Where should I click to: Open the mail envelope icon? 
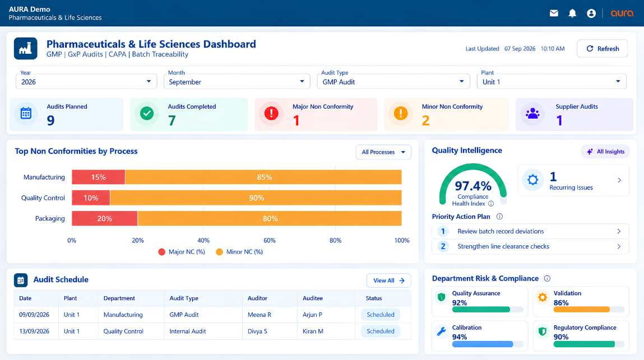554,13
